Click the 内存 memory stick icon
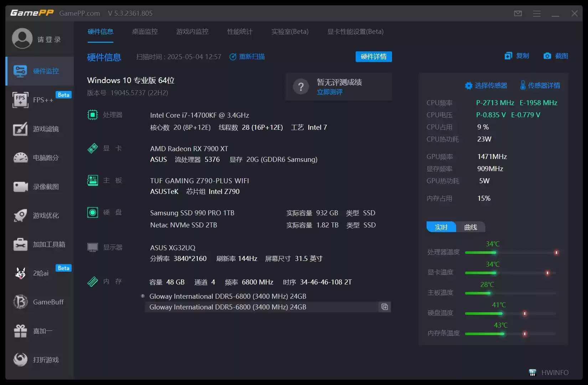Viewport: 588px width, 385px height. click(x=93, y=282)
